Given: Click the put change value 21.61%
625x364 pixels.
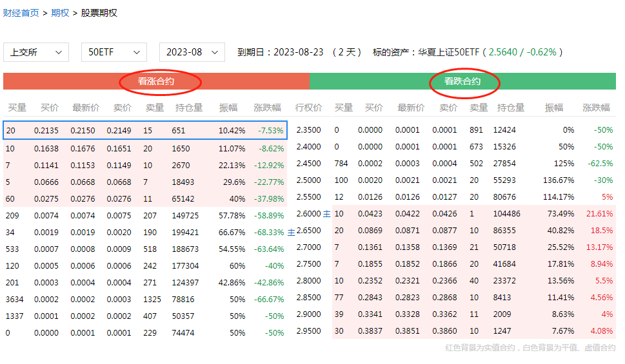Looking at the screenshot, I should [x=598, y=214].
